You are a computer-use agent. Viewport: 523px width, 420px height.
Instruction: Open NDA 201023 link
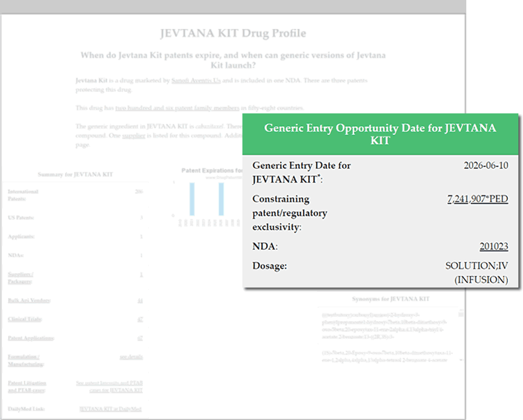click(x=493, y=246)
